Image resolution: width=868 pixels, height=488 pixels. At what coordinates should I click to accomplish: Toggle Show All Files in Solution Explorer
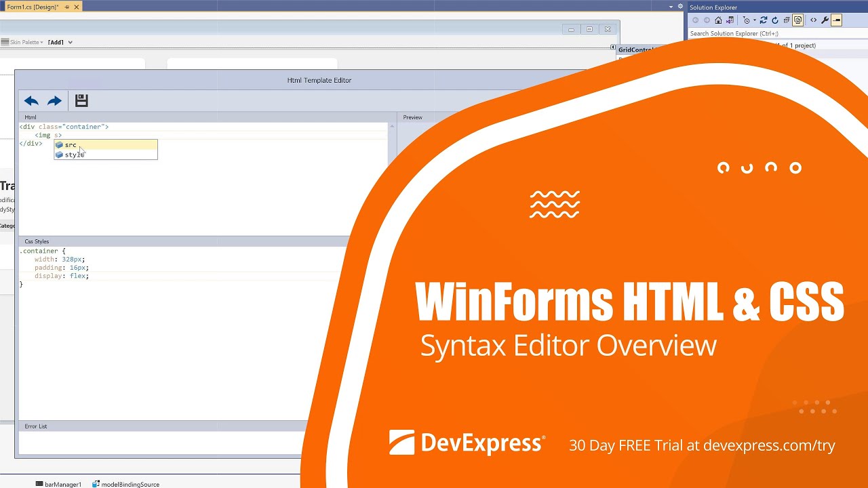pos(798,20)
